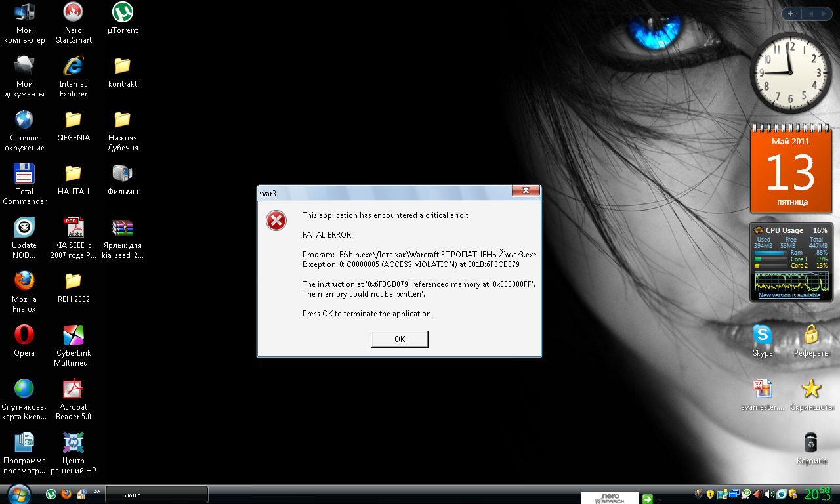Click the red error icon in dialog
The image size is (840, 504).
[x=276, y=220]
